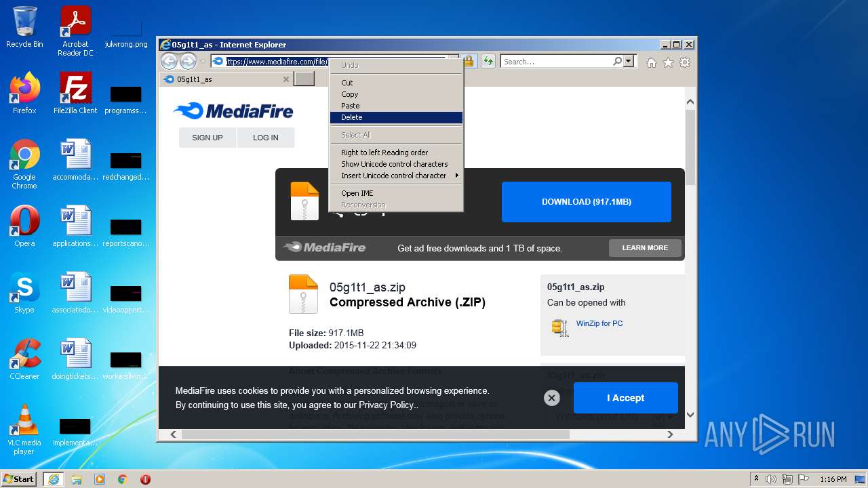Open Recycle Bin desktop icon
The image size is (868, 488).
[x=24, y=27]
